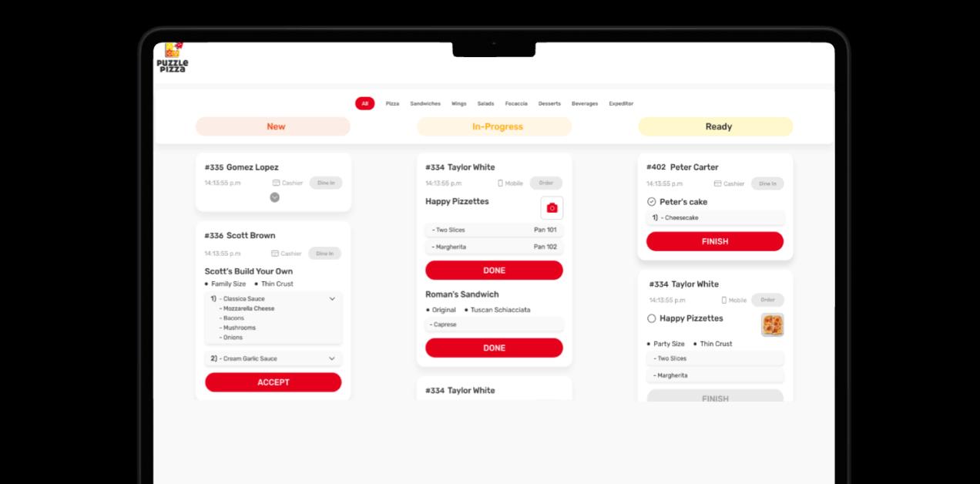Select the In-Progress column header

point(494,126)
